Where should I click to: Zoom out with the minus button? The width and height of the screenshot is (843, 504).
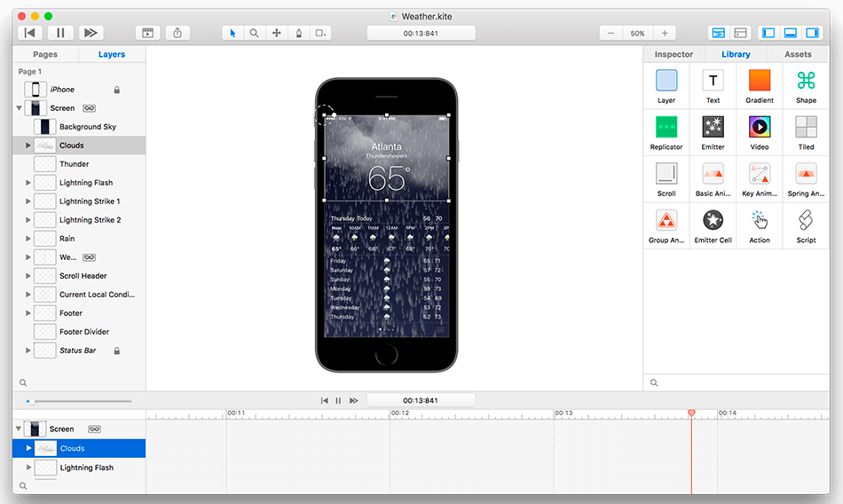point(611,34)
